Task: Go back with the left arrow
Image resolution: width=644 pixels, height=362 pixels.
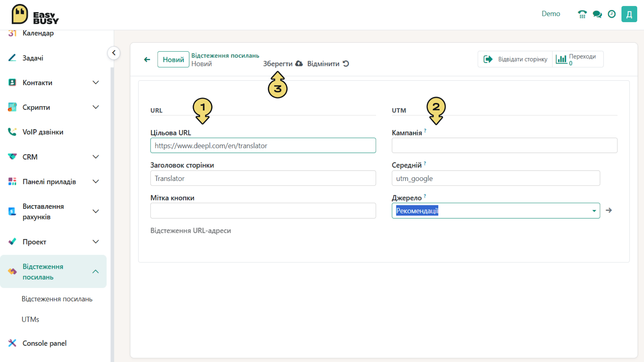Action: (x=147, y=60)
